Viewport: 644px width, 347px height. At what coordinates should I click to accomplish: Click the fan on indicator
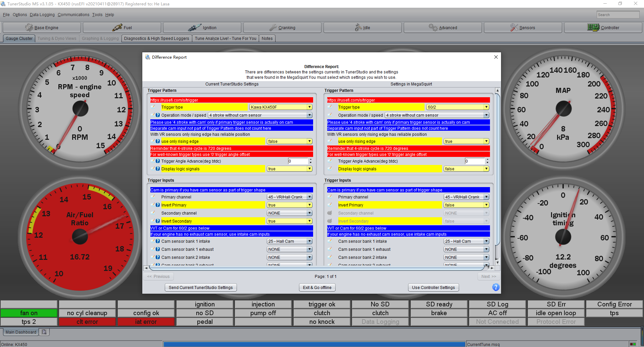click(29, 313)
